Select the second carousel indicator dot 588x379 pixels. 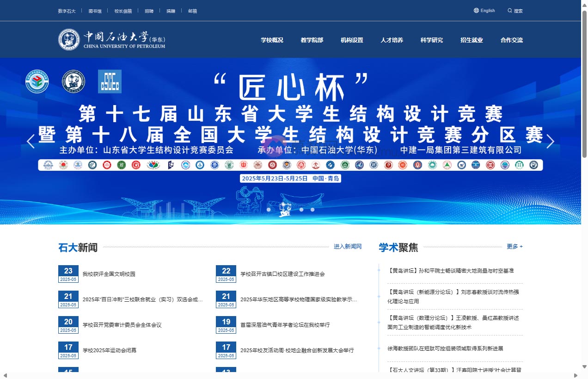(280, 209)
